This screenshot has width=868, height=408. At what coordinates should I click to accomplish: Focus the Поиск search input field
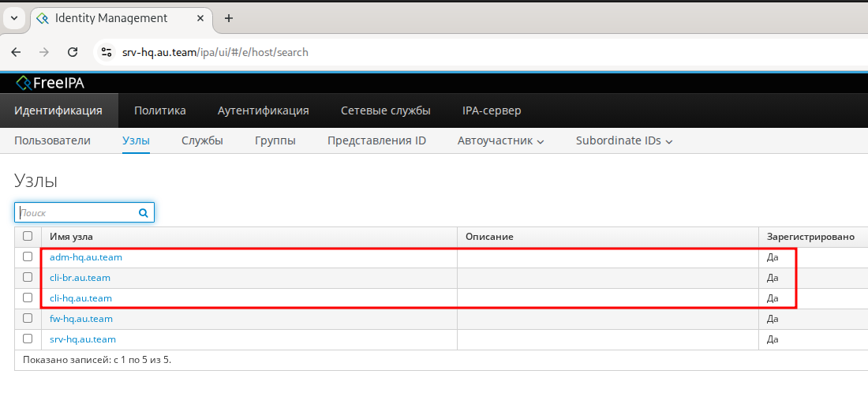click(x=77, y=212)
